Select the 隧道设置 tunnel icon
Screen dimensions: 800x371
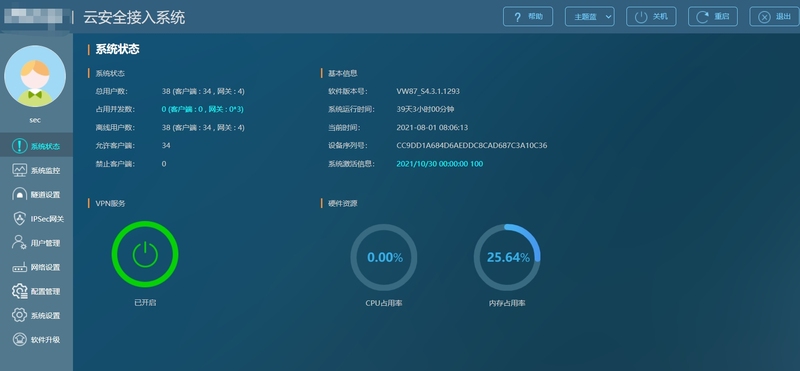(19, 194)
